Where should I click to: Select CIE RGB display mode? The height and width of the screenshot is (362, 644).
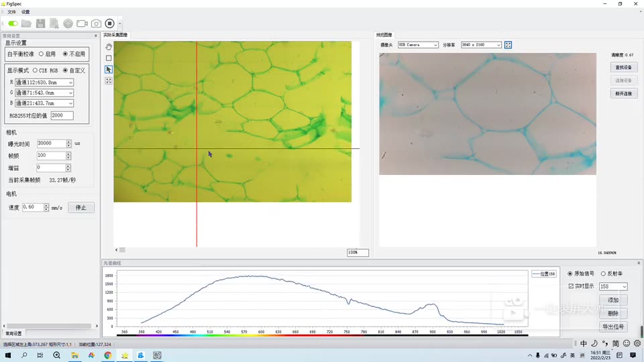point(36,70)
